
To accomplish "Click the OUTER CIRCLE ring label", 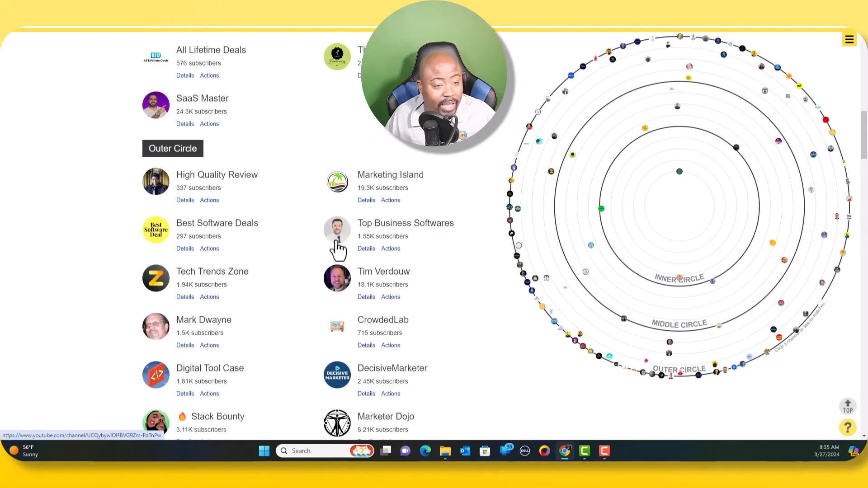I will [x=679, y=369].
